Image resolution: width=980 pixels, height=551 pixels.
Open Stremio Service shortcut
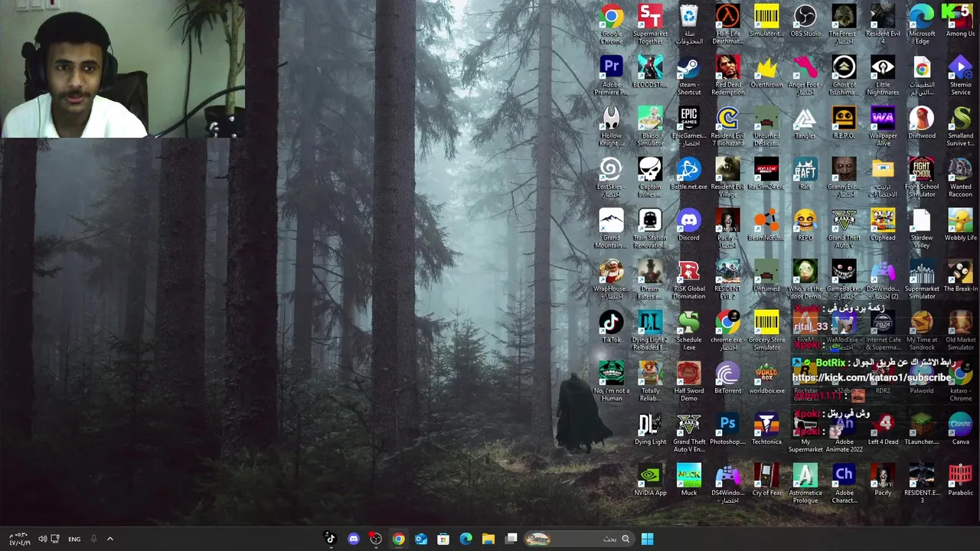(960, 75)
